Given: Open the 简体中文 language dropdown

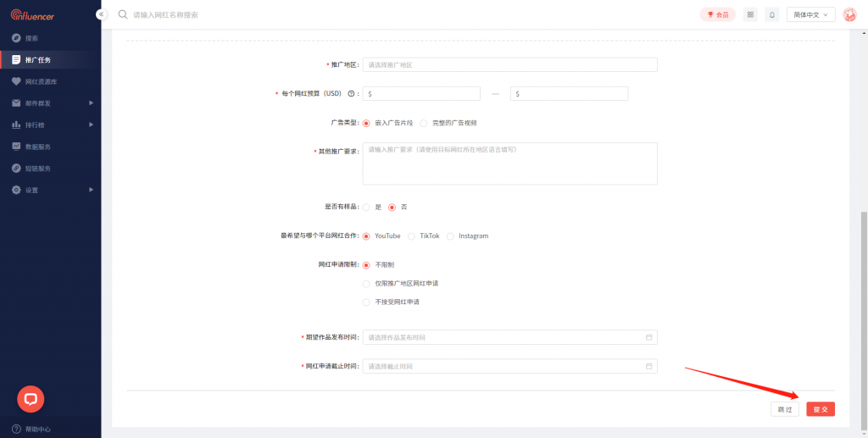Looking at the screenshot, I should tap(811, 14).
